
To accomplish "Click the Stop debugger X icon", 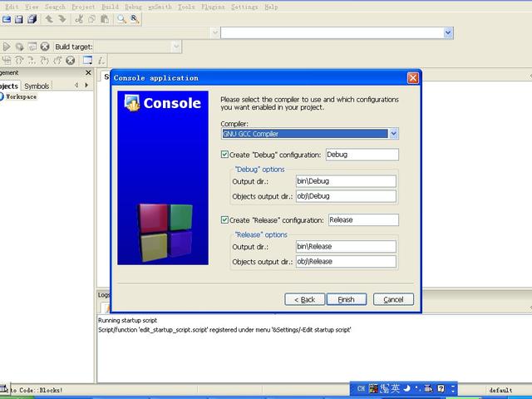I will tap(70, 61).
